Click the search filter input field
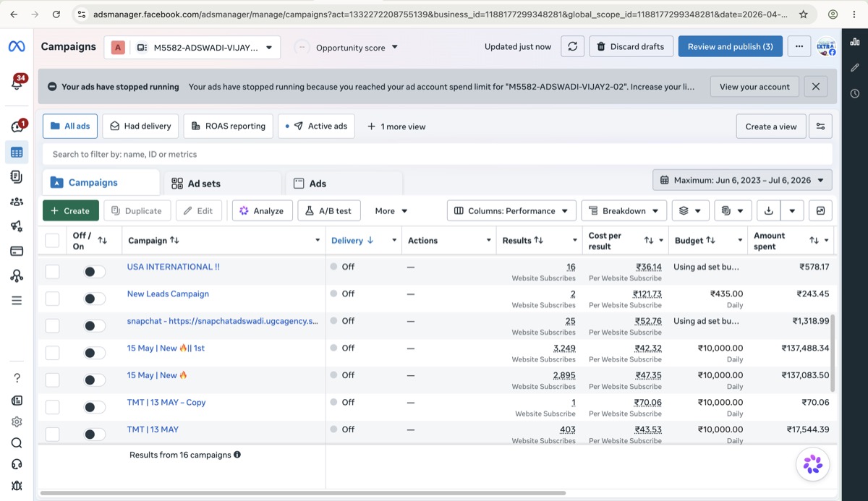Image resolution: width=868 pixels, height=501 pixels. point(437,154)
